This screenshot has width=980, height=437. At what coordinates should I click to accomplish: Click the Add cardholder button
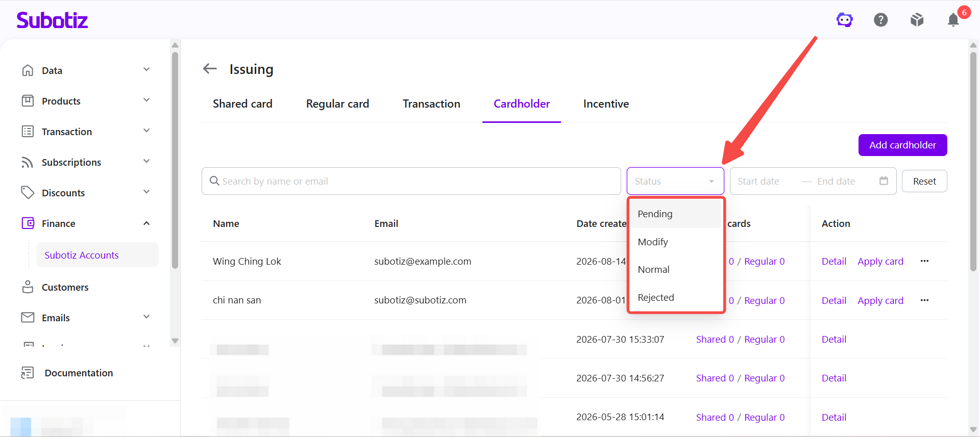pos(902,145)
